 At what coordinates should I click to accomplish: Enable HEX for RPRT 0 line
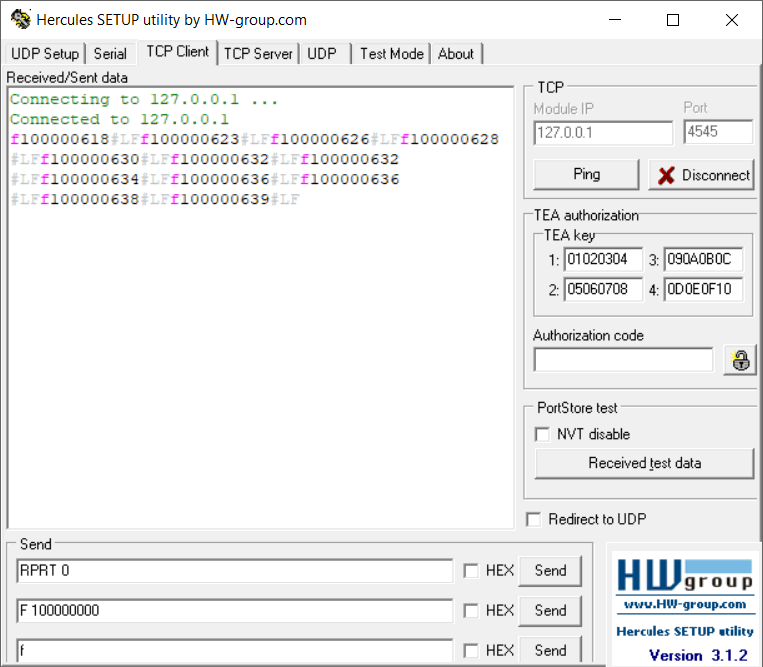pyautogui.click(x=471, y=571)
